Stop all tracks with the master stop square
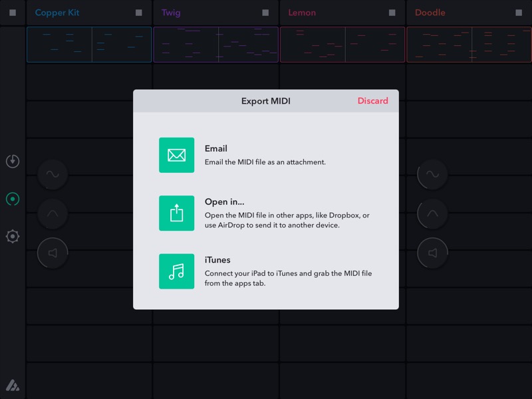 (x=13, y=13)
